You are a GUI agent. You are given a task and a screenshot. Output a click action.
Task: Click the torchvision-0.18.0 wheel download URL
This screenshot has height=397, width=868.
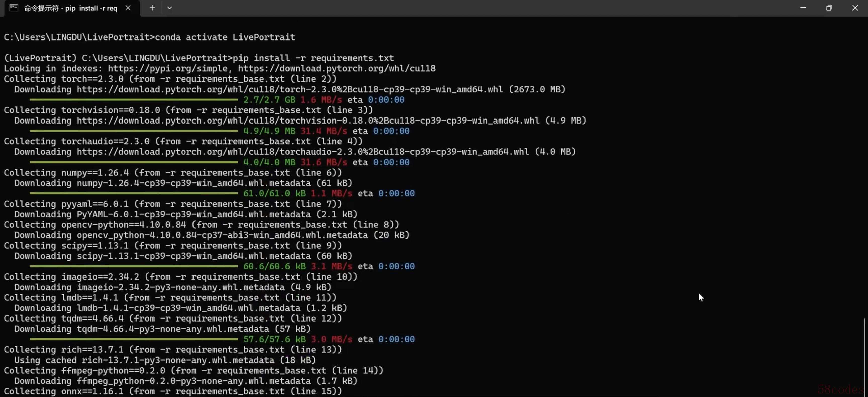(x=308, y=121)
